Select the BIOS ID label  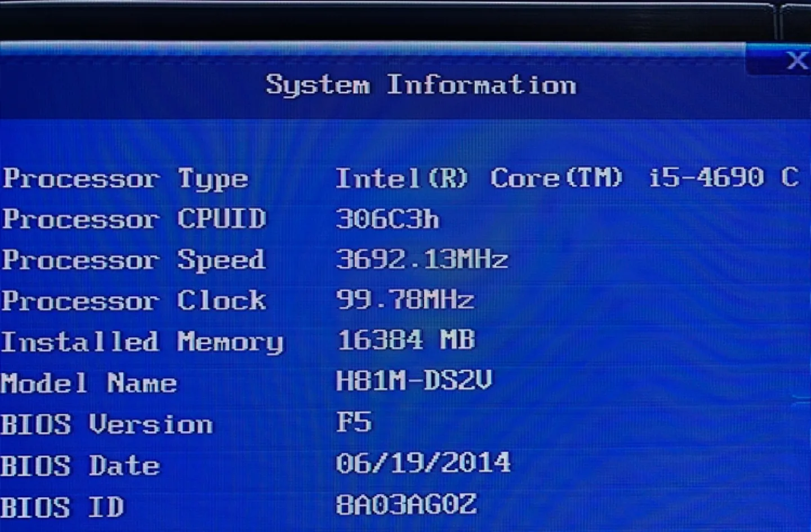(x=63, y=507)
